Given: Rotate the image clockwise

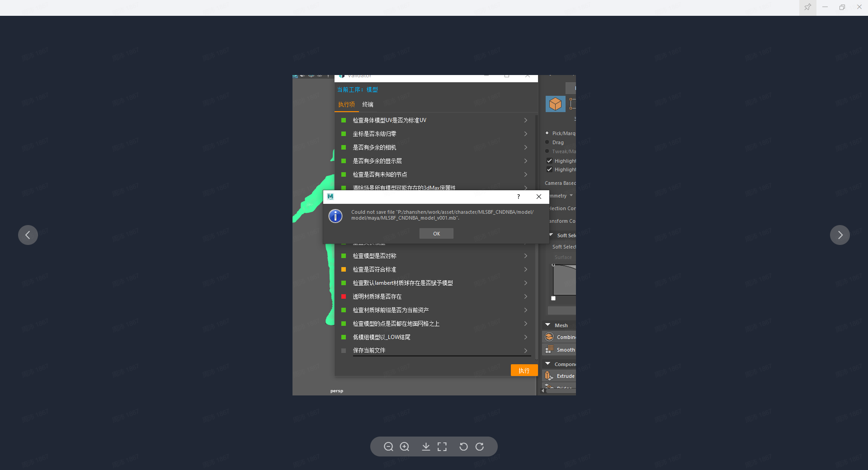Looking at the screenshot, I should coord(480,446).
